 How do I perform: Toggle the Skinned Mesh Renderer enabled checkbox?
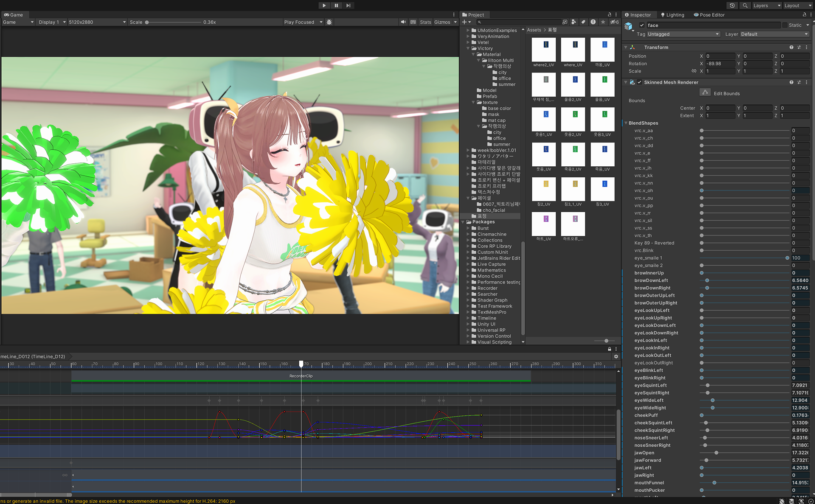[639, 82]
